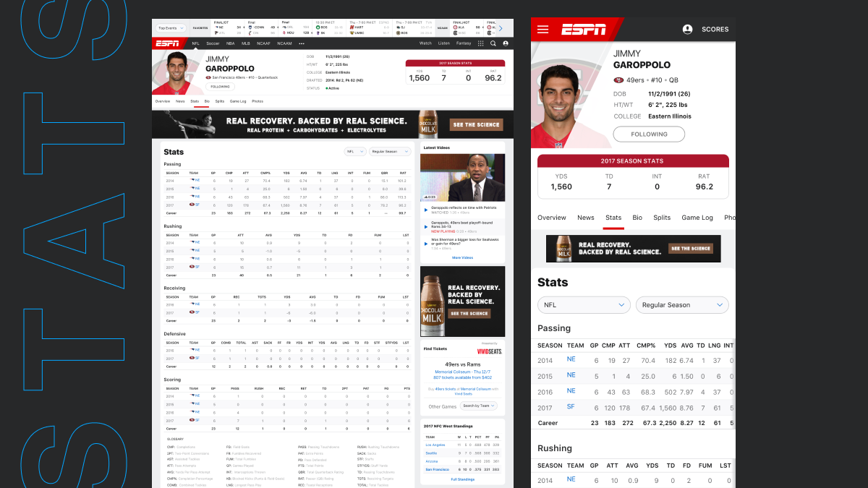The width and height of the screenshot is (868, 488).
Task: Switch to the Game Log tab in desktop view
Action: coord(238,101)
